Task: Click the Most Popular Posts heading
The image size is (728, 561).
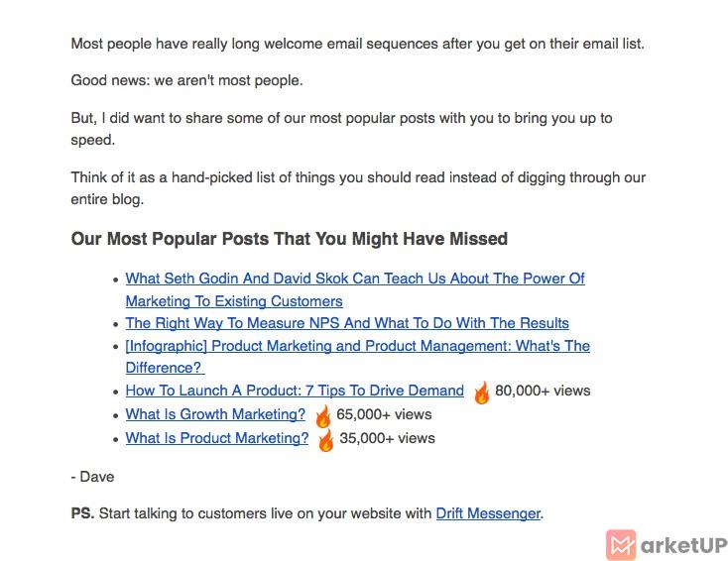Action: pyautogui.click(x=290, y=239)
